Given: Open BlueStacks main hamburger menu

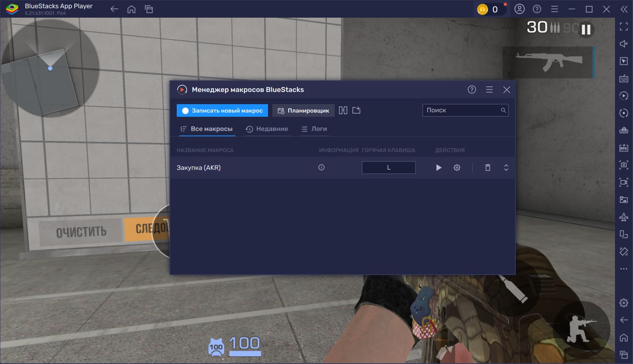Looking at the screenshot, I should pyautogui.click(x=554, y=9).
